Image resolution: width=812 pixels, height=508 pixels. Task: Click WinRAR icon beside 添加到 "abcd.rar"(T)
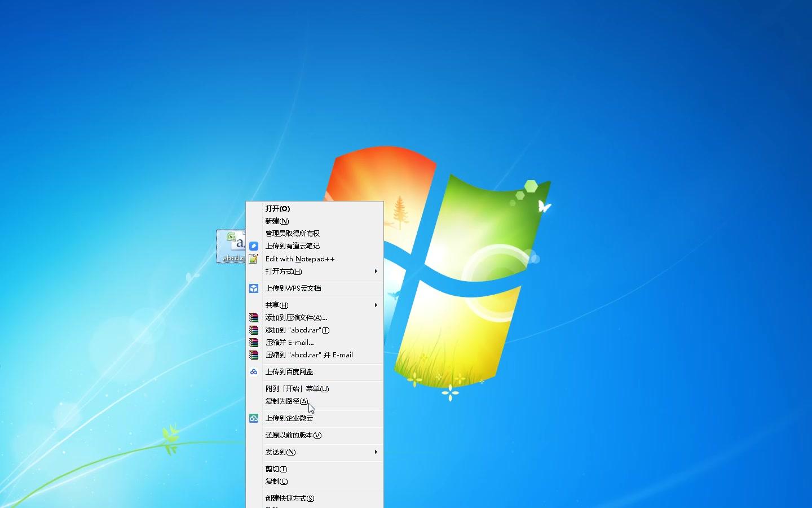pyautogui.click(x=254, y=330)
